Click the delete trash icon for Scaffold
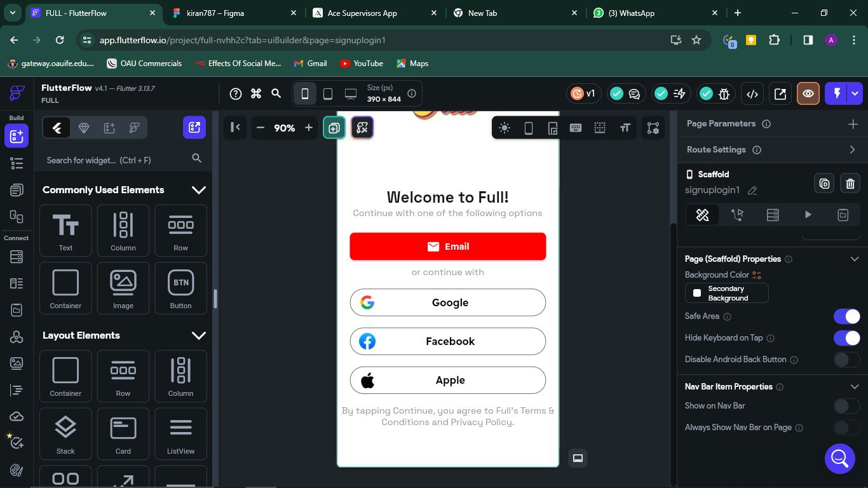 click(850, 184)
